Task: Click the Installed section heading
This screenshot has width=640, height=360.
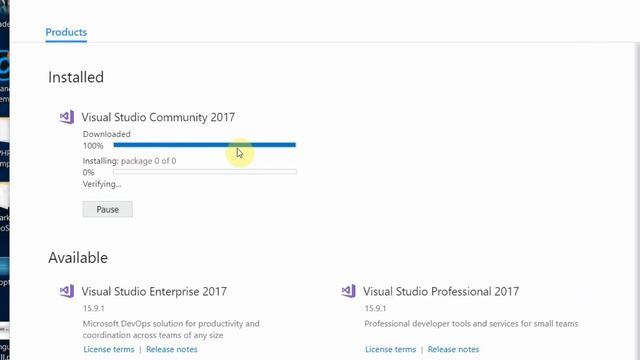Action: (76, 77)
